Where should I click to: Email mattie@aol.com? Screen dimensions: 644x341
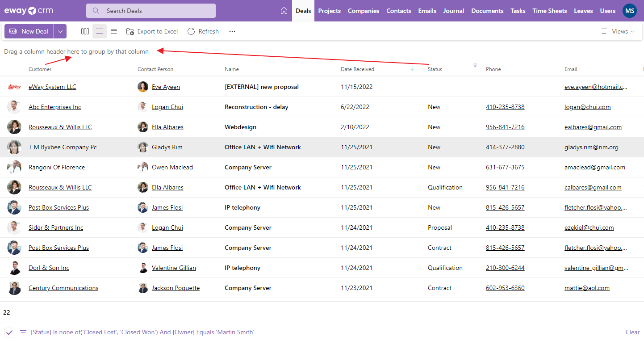[x=587, y=288]
